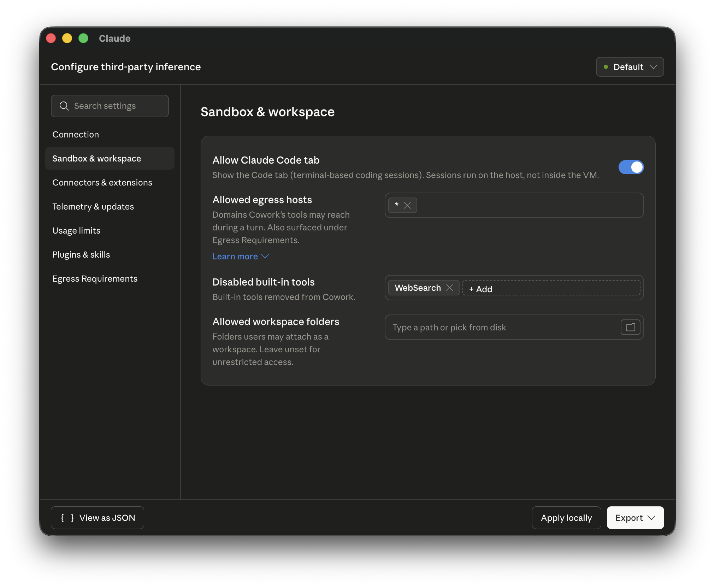Remove the WebSearch disabled tool chip
Screen dimensions: 715x588
pyautogui.click(x=450, y=288)
